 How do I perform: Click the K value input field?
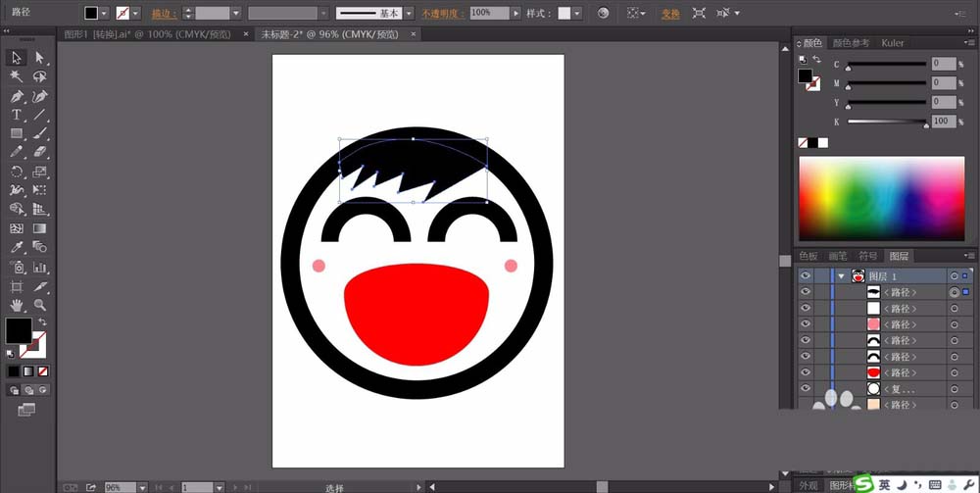[943, 121]
